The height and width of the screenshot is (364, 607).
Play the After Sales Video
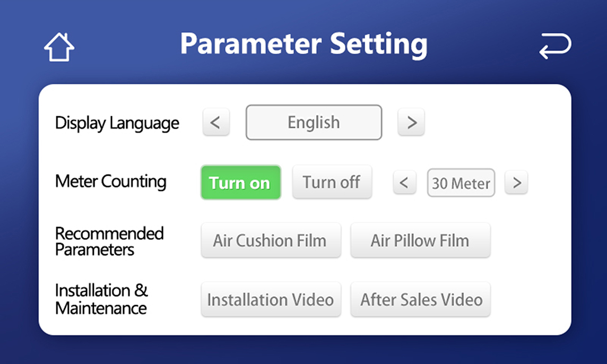[420, 300]
